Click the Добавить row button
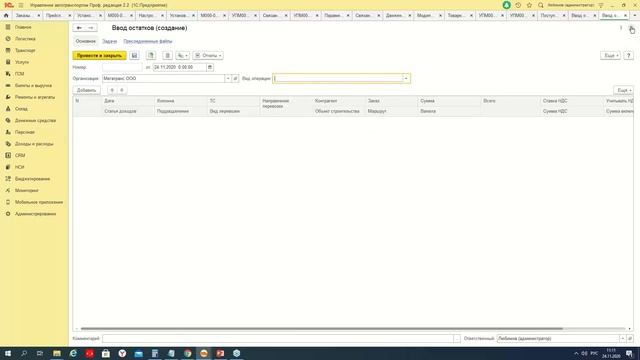Viewport: 640px width, 360px height. point(87,90)
